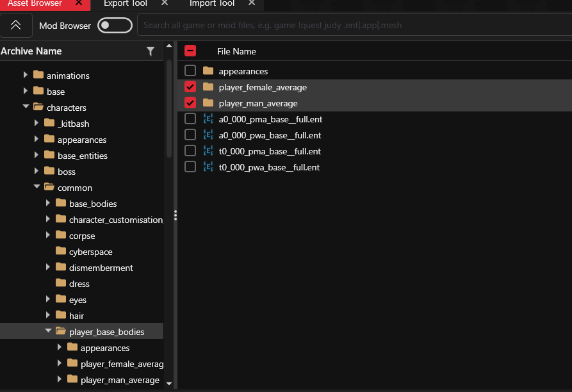Close the Asset Browser tab
This screenshot has width=572, height=392.
coord(79,3)
